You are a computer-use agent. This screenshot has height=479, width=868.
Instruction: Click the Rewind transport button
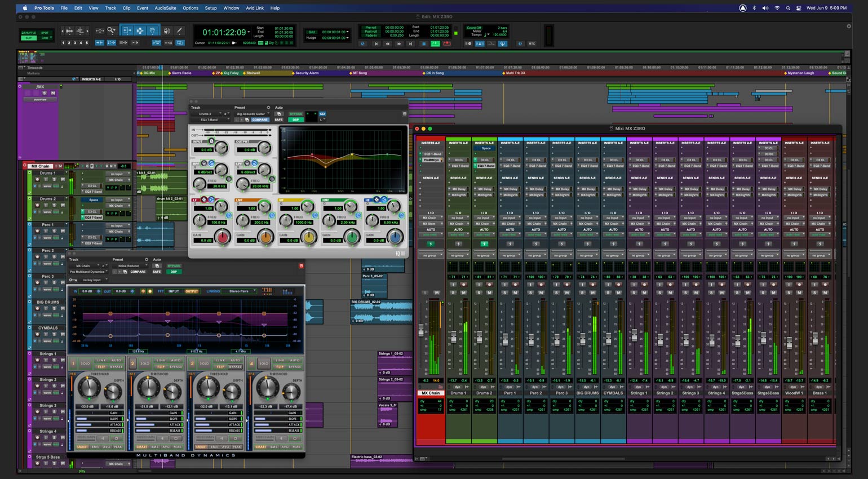[388, 44]
